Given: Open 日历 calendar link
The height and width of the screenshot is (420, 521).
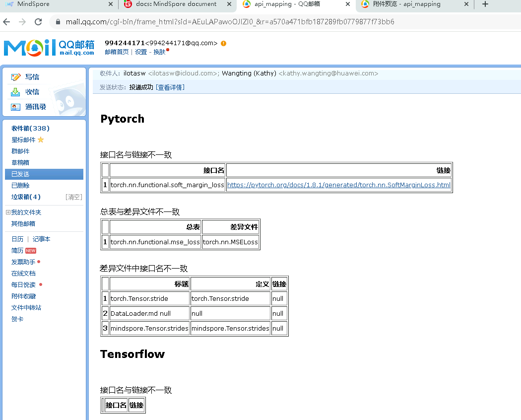Looking at the screenshot, I should (x=17, y=239).
